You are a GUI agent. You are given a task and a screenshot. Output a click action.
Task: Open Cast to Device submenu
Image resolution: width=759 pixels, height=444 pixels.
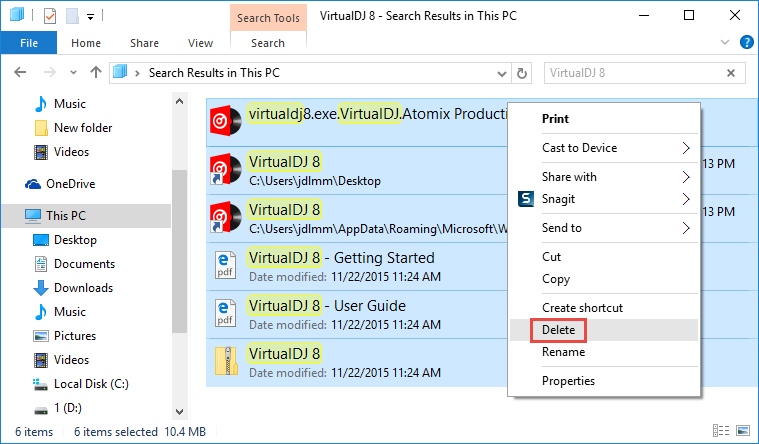[604, 148]
